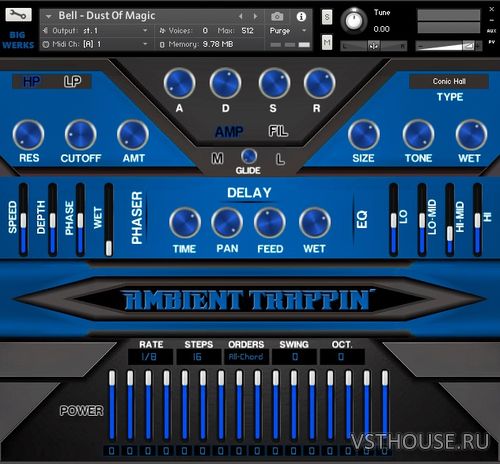
Task: Click the Decay knob
Action: pos(225,83)
